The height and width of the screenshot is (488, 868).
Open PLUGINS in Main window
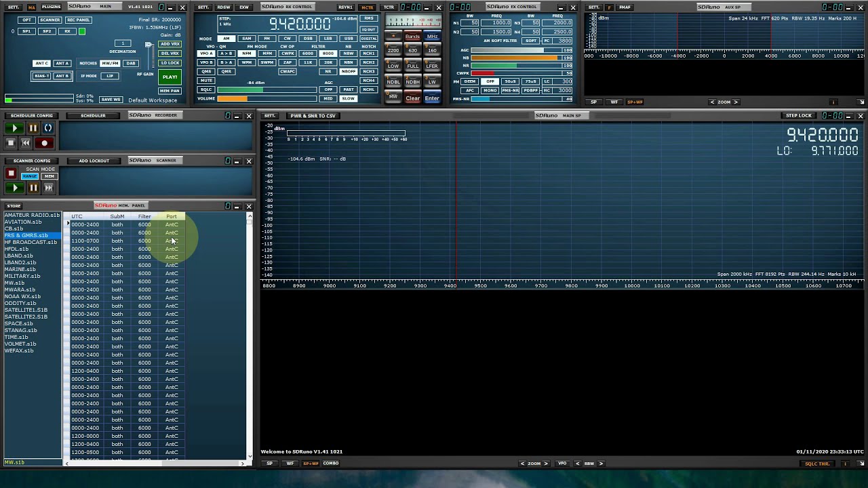pos(51,7)
